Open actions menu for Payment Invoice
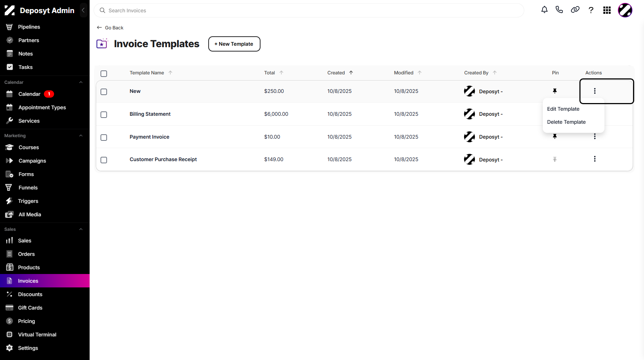 click(x=595, y=136)
